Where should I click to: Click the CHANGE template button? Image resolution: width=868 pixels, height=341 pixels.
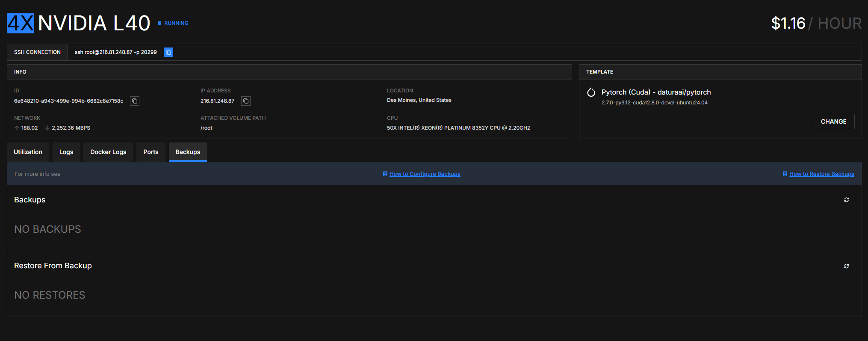833,122
